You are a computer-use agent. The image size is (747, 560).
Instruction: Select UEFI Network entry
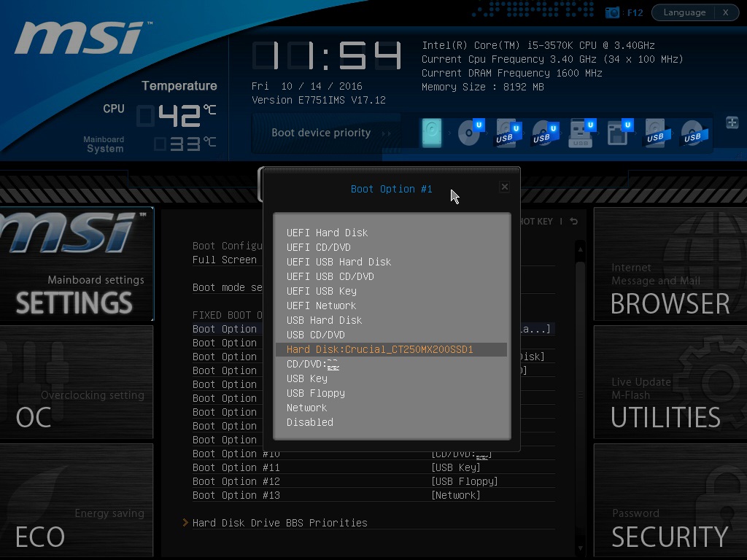click(392, 306)
